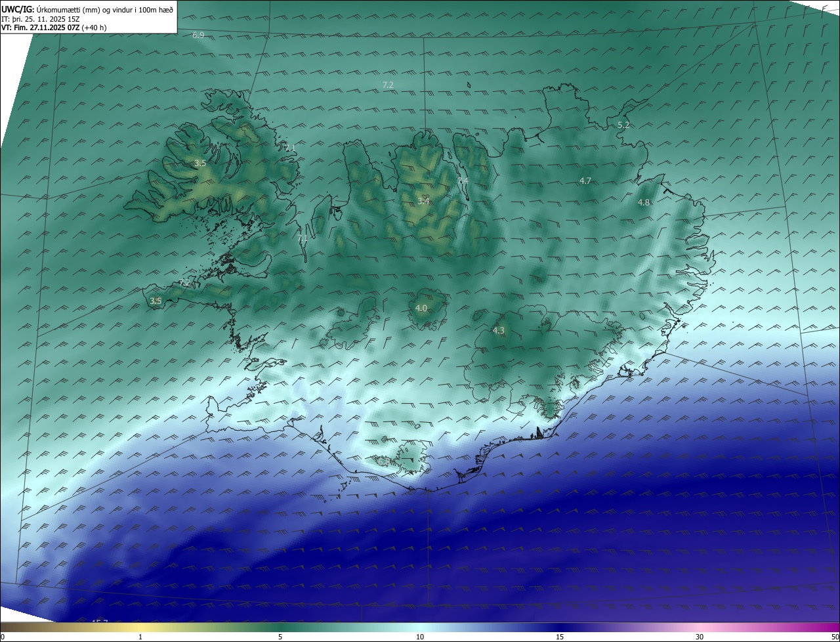Click the pink colorbar segment above tick 30
Viewport: 840px width, 642px height.
click(700, 628)
